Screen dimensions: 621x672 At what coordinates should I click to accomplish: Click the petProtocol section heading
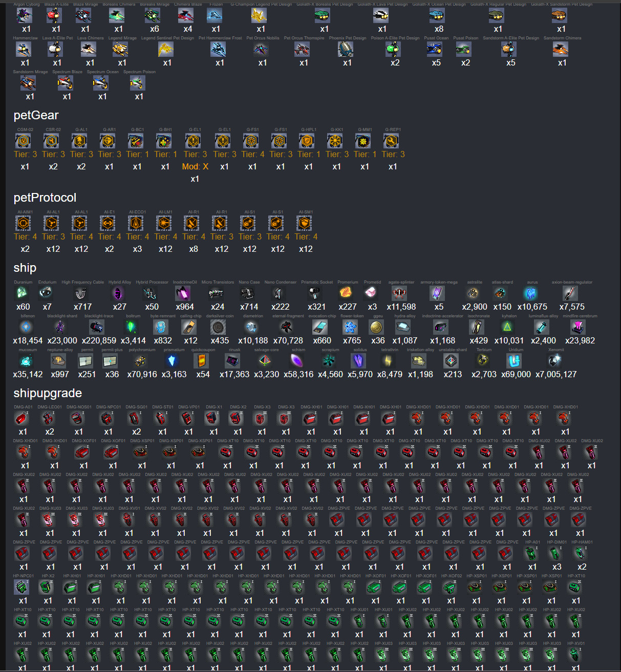(45, 198)
